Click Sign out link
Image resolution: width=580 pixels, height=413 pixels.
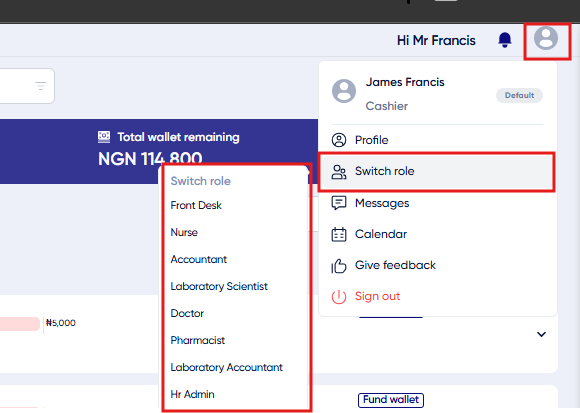click(x=378, y=296)
